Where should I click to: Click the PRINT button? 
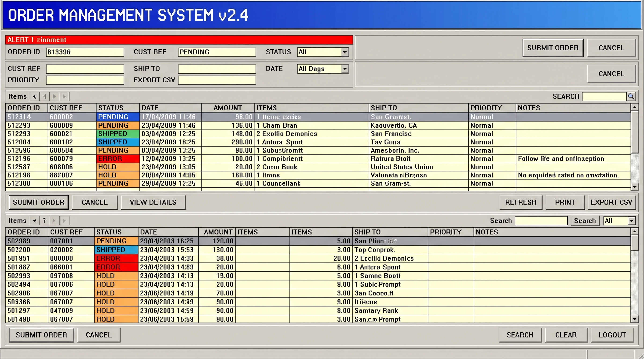pyautogui.click(x=565, y=202)
